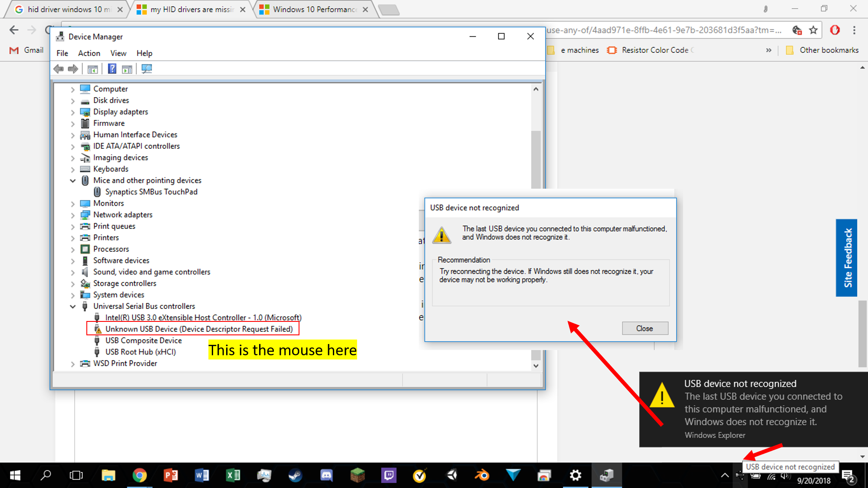This screenshot has height=488, width=868.
Task: Click Close in USB device not recognized dialog
Action: tap(645, 328)
